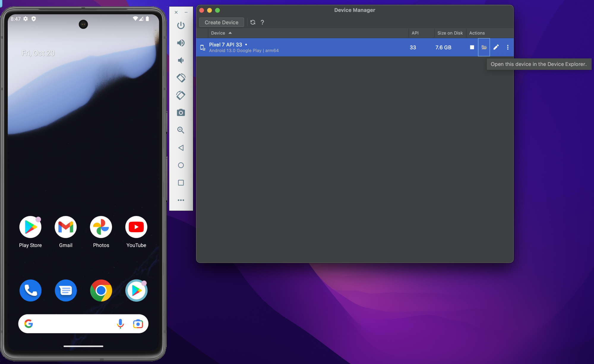Screen dimensions: 594x364
Task: Click the Create Device button
Action: pos(221,23)
